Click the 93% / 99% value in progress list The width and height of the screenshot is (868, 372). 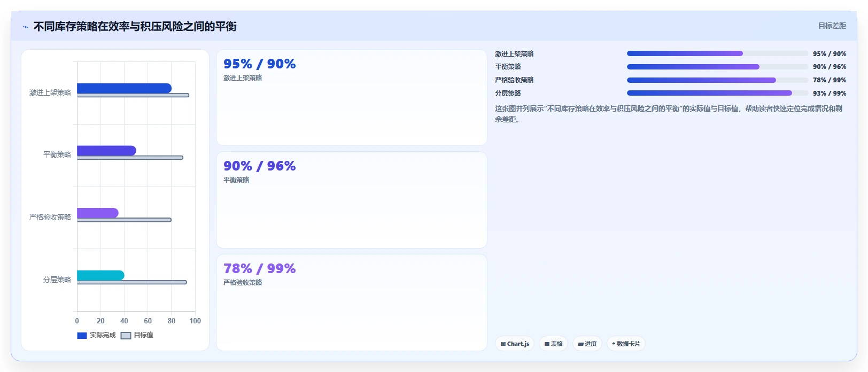[830, 94]
